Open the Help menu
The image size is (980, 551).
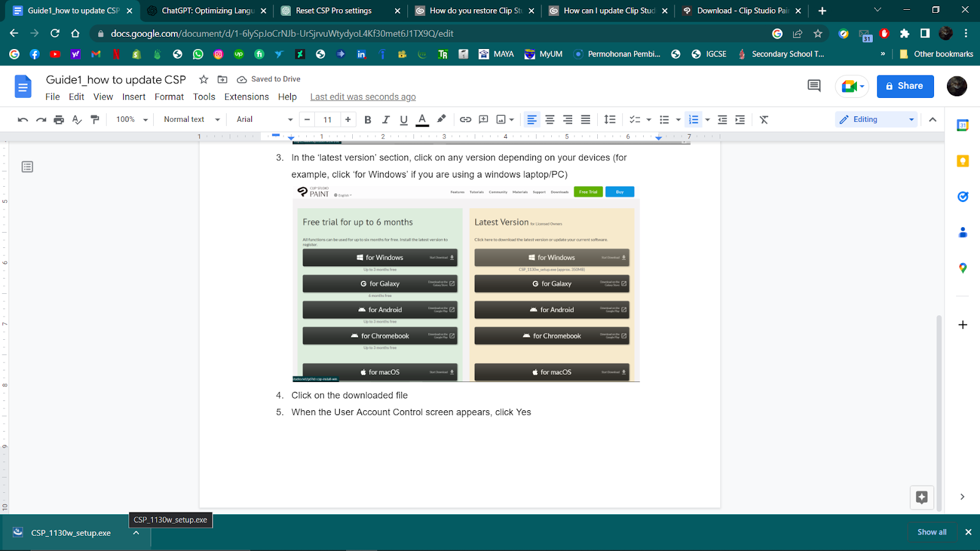click(287, 97)
